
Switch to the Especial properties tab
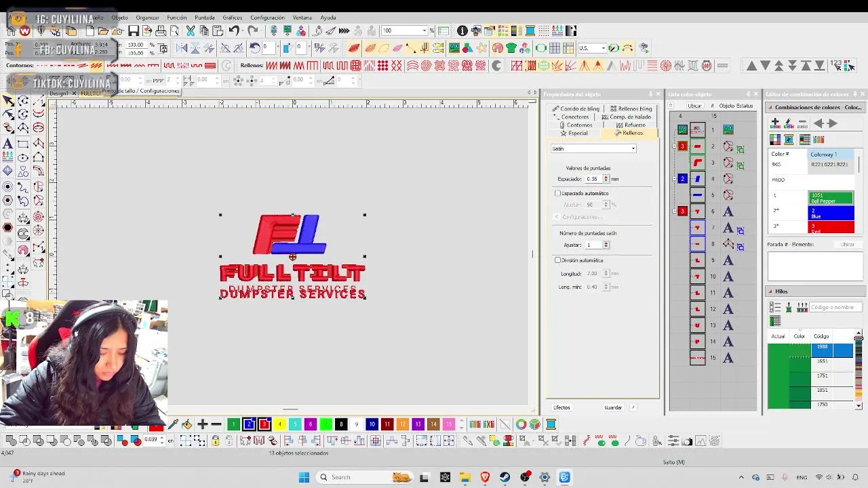(574, 134)
